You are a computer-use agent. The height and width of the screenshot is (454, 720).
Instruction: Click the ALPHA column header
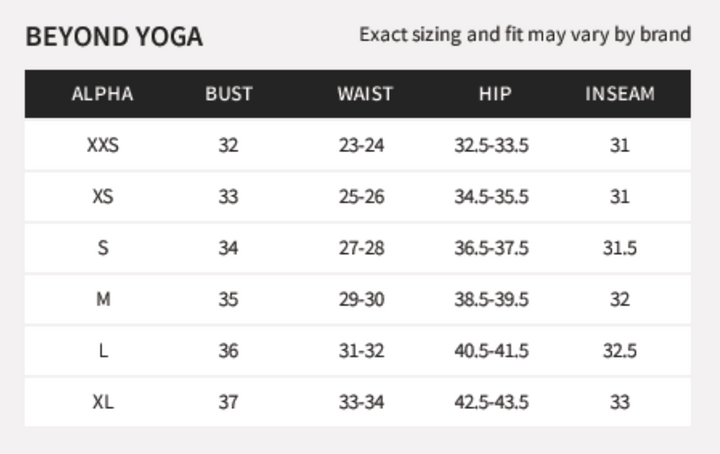(102, 94)
